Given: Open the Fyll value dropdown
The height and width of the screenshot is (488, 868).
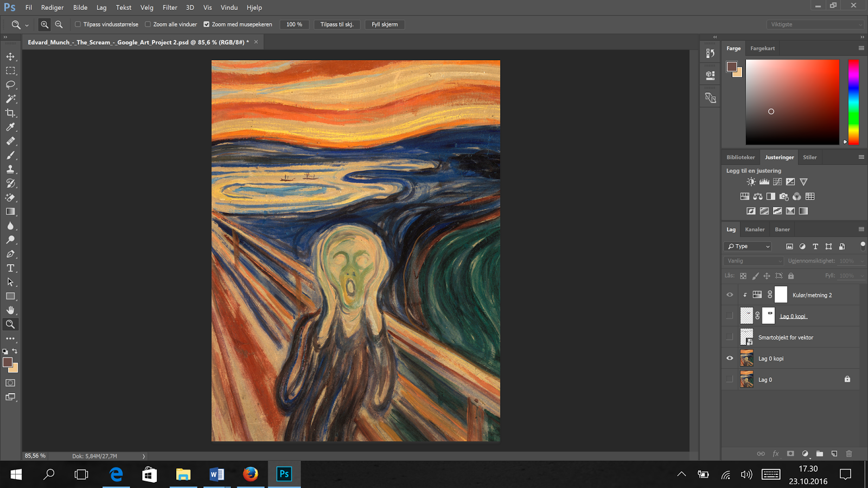Looking at the screenshot, I should tap(862, 275).
